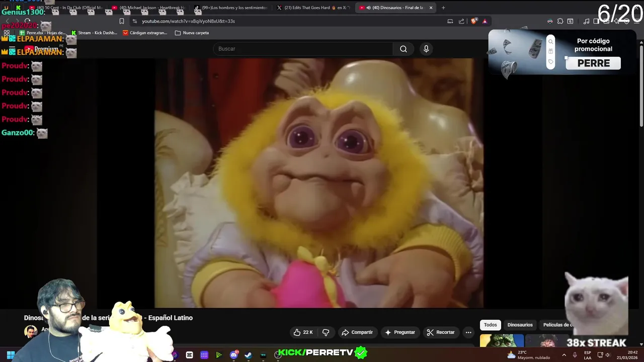Switch to the Michael Jackson Heartbreak tab
This screenshot has height=362, width=644.
click(149, 8)
